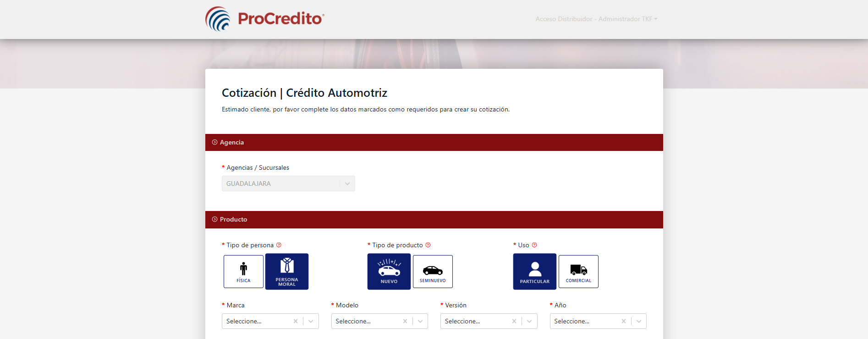Screen dimensions: 868x339
Task: Open the Marca dropdown arrow
Action: 311,321
